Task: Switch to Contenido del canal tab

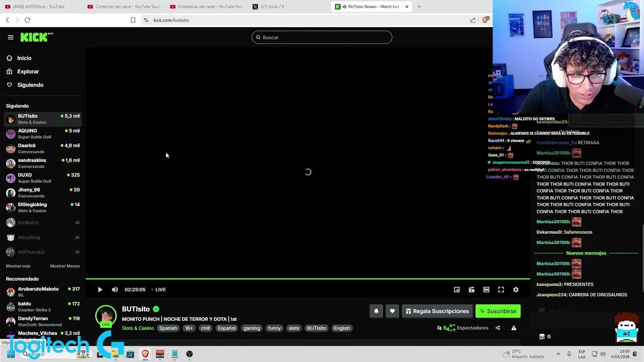Action: (x=124, y=7)
